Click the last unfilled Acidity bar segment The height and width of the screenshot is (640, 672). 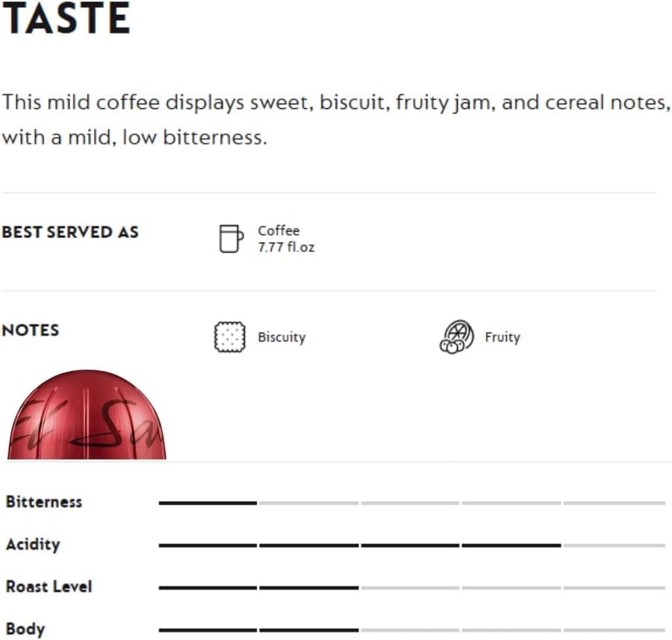pyautogui.click(x=614, y=545)
